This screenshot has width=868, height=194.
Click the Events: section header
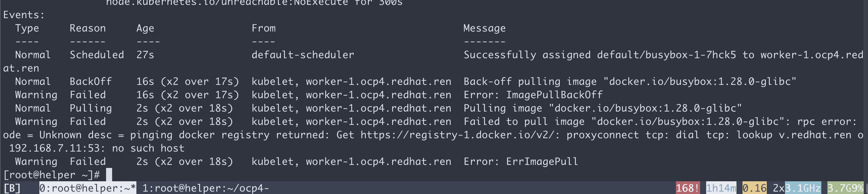[x=24, y=15]
